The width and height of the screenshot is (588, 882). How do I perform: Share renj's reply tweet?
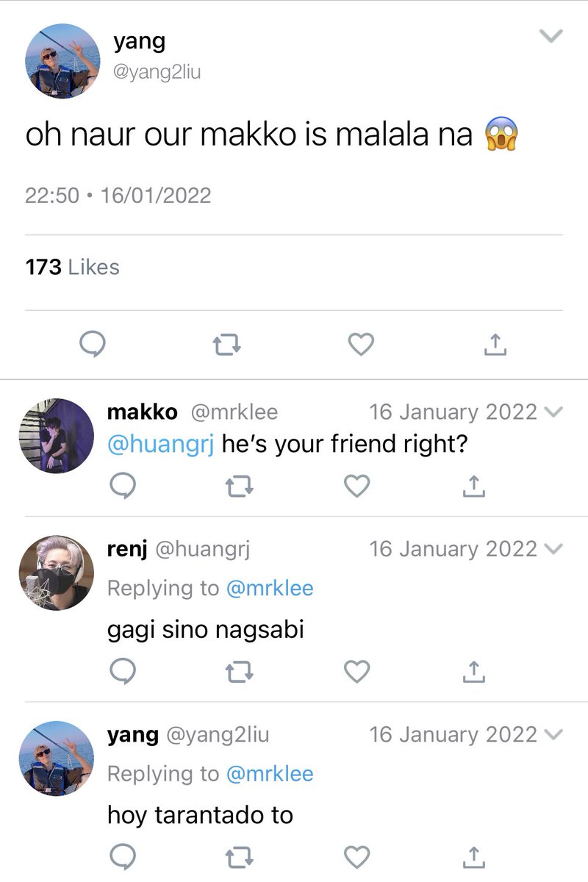click(x=475, y=670)
